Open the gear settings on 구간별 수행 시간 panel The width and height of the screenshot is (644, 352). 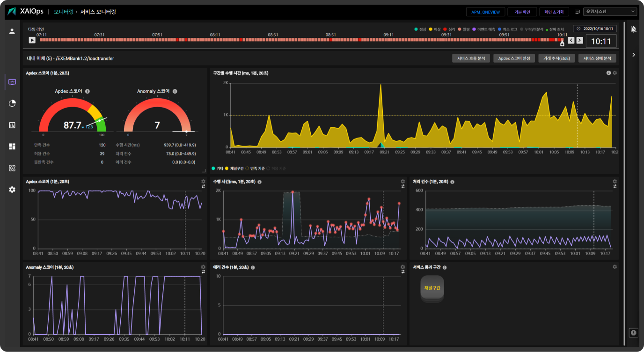click(615, 73)
